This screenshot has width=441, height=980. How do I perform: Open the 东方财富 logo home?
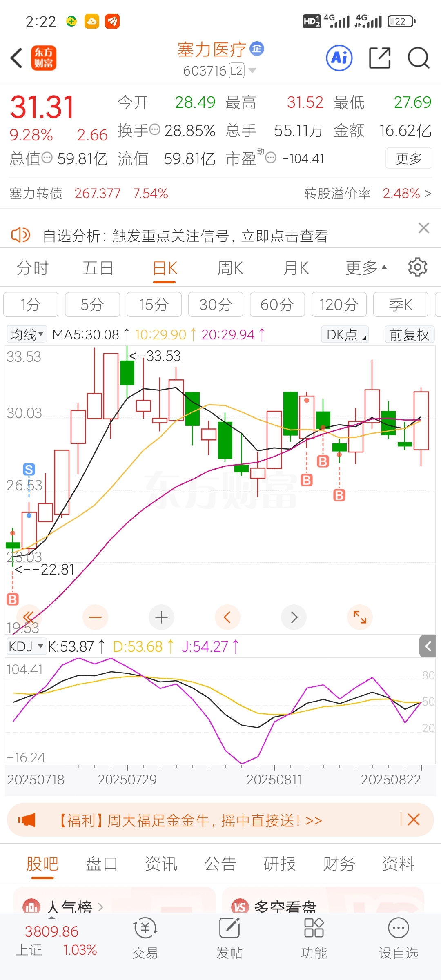pyautogui.click(x=44, y=58)
